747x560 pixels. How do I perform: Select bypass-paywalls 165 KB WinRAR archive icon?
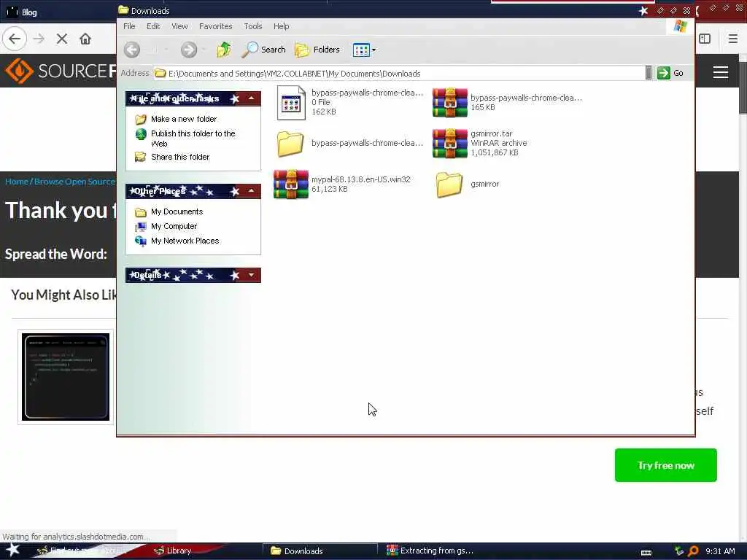[449, 102]
